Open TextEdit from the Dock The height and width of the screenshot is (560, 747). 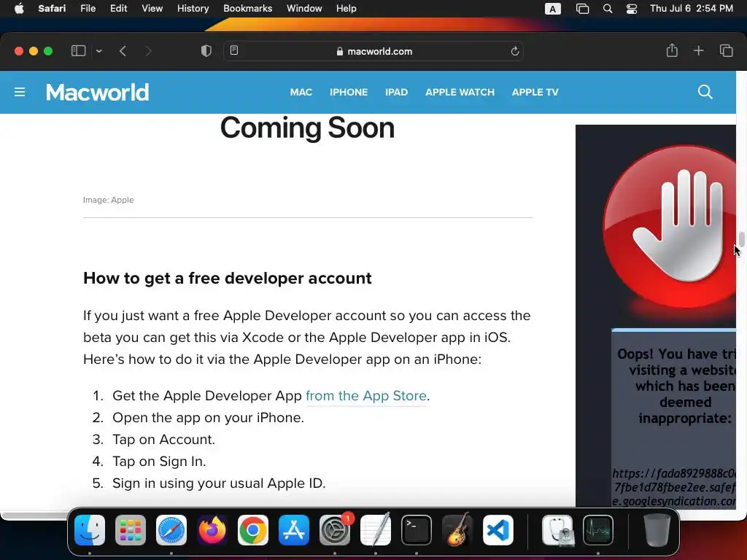click(x=376, y=530)
